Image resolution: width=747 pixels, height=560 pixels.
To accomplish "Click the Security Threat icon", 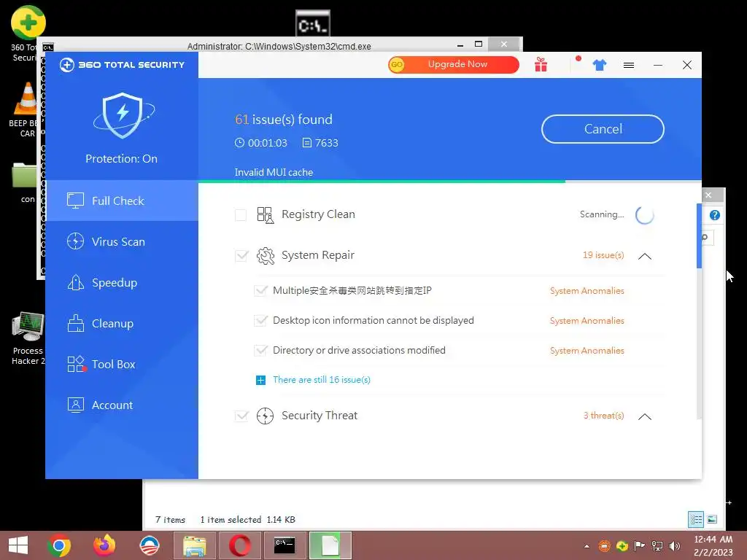I will (265, 416).
